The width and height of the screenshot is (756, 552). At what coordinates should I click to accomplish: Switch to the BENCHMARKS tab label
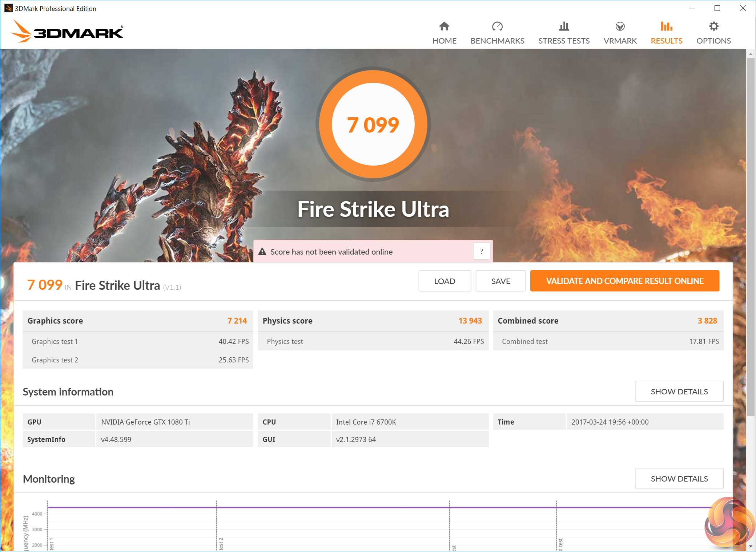pos(497,41)
